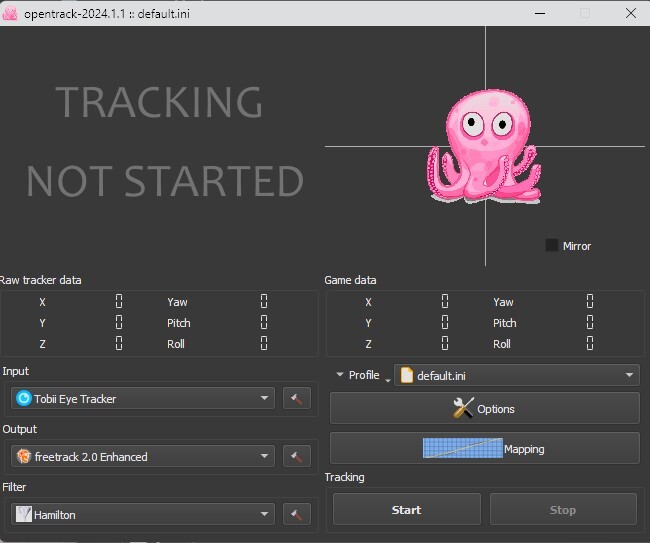Screen dimensions: 650x543
Task: Click the Game data Pitch value
Action: point(590,322)
